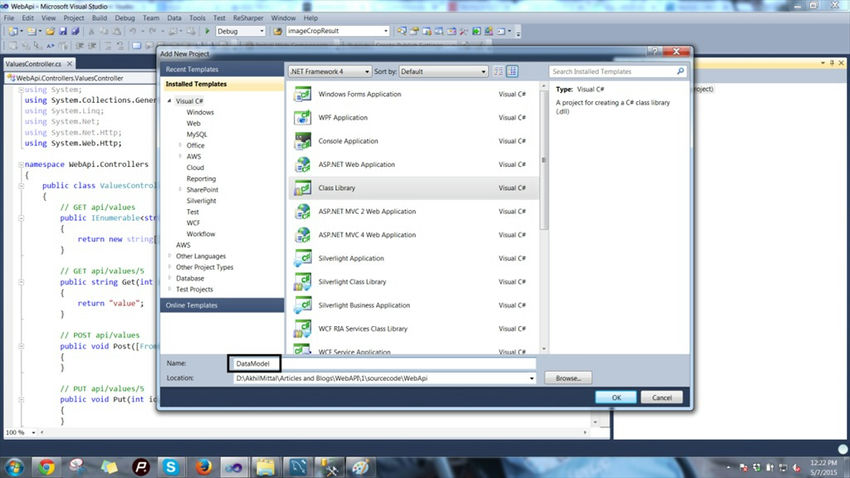
Task: Click the Class Library template icon
Action: click(x=302, y=188)
